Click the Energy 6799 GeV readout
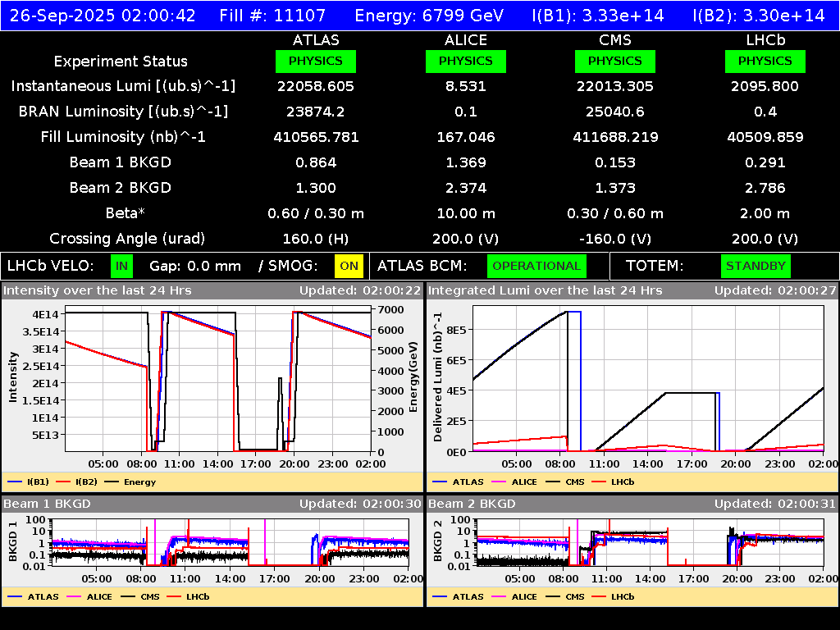 click(431, 14)
